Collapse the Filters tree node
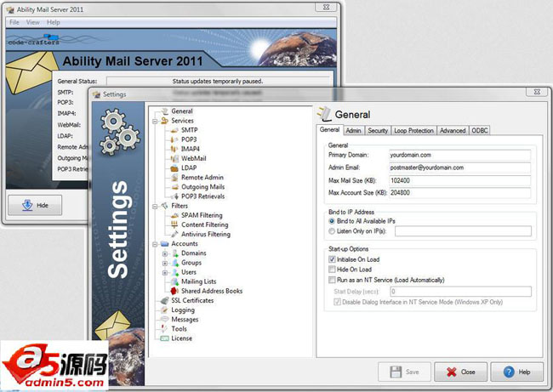 [x=155, y=207]
